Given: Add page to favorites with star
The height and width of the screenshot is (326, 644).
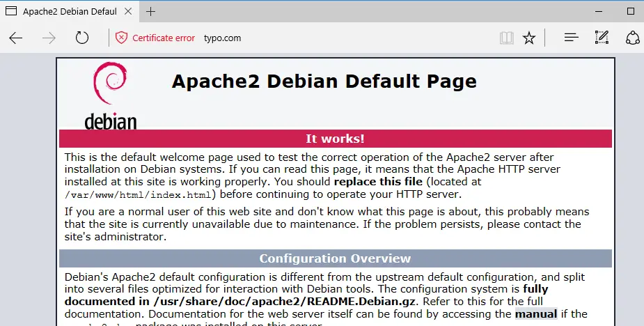Looking at the screenshot, I should tap(529, 38).
